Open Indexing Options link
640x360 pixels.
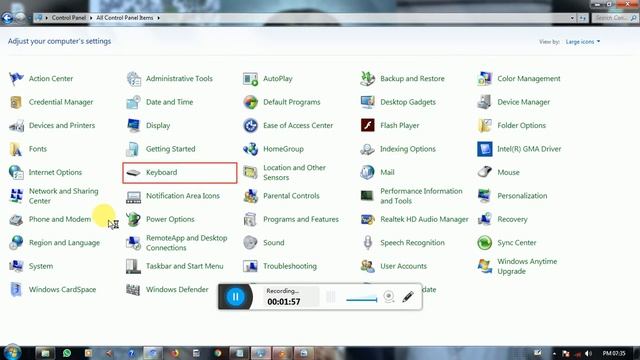click(x=408, y=149)
